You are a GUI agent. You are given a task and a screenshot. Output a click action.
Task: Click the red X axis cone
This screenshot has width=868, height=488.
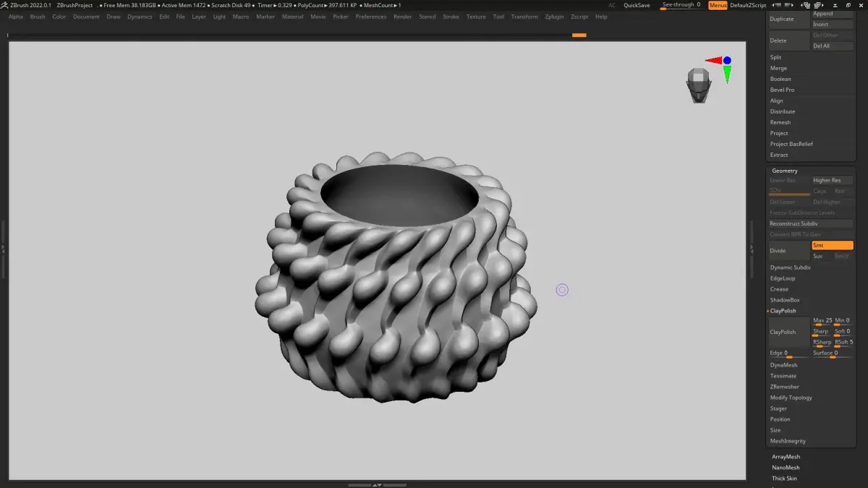[x=713, y=61]
